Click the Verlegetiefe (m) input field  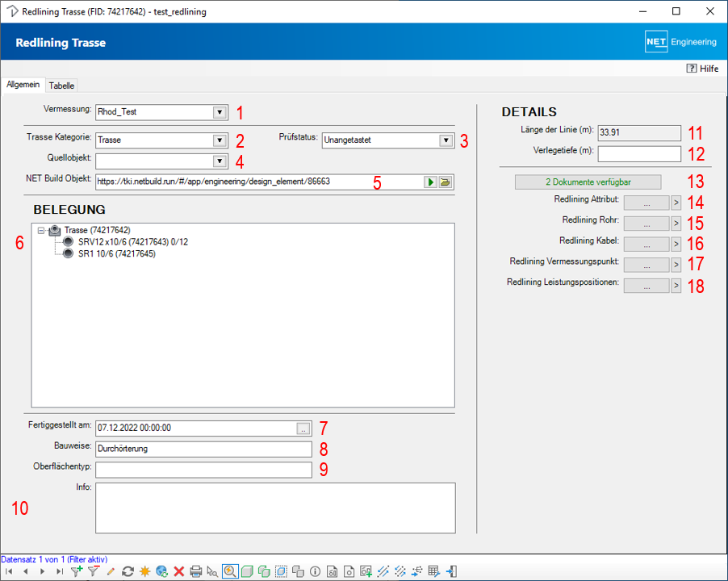point(639,154)
